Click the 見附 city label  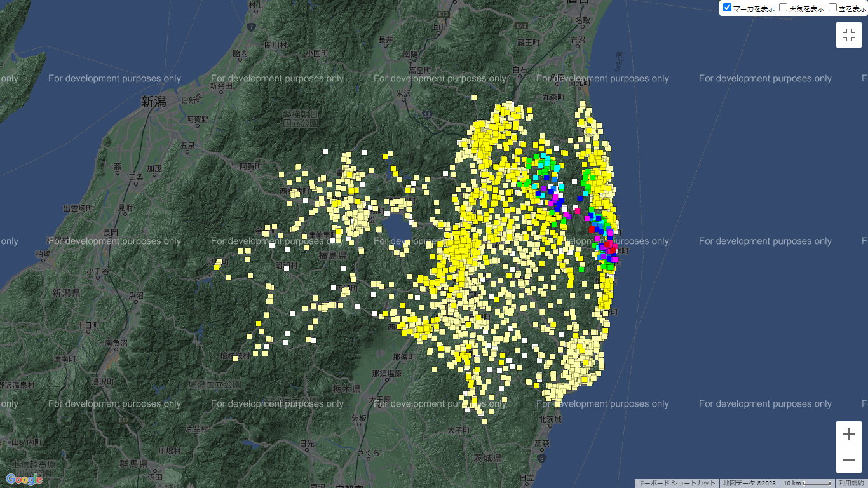126,208
